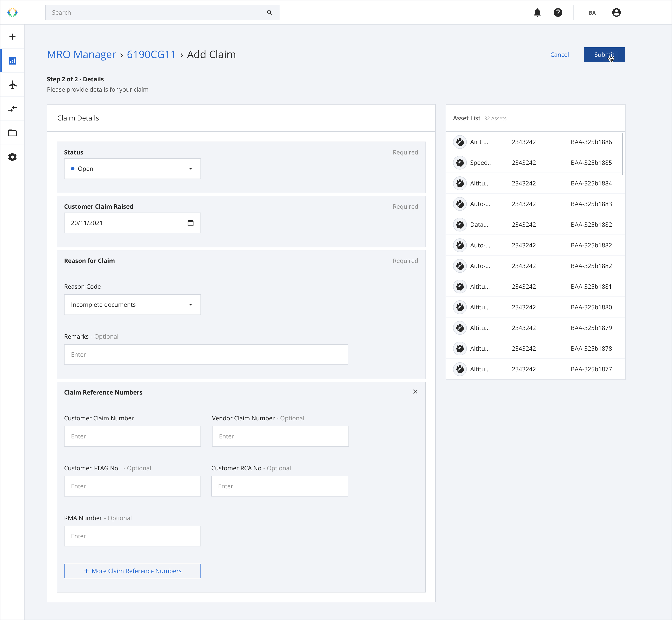Click the Cancel link
672x620 pixels.
tap(559, 55)
